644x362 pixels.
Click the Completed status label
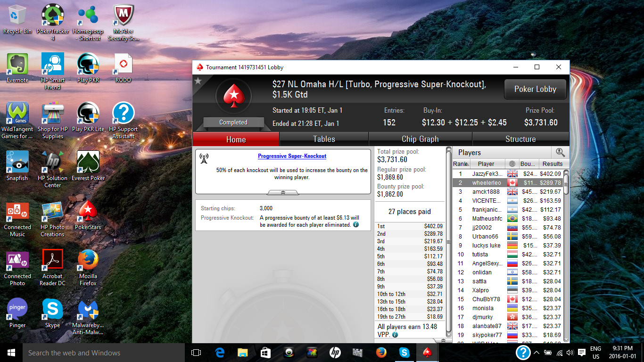click(233, 123)
